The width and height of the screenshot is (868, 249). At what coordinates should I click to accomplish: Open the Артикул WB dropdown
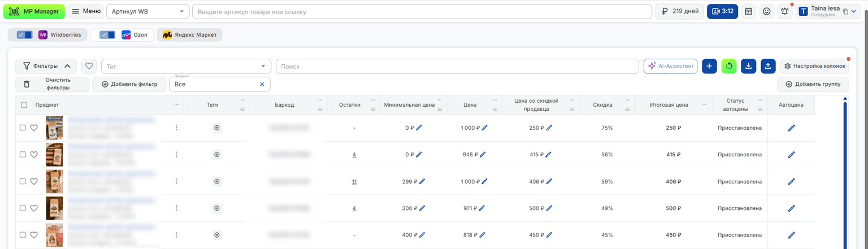pyautogui.click(x=148, y=11)
